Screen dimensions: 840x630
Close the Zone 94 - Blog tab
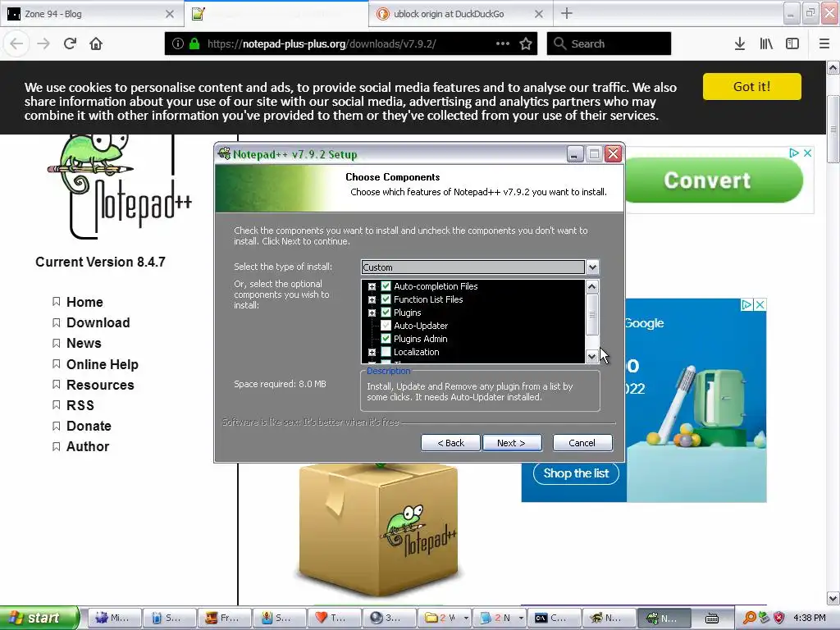coord(170,14)
